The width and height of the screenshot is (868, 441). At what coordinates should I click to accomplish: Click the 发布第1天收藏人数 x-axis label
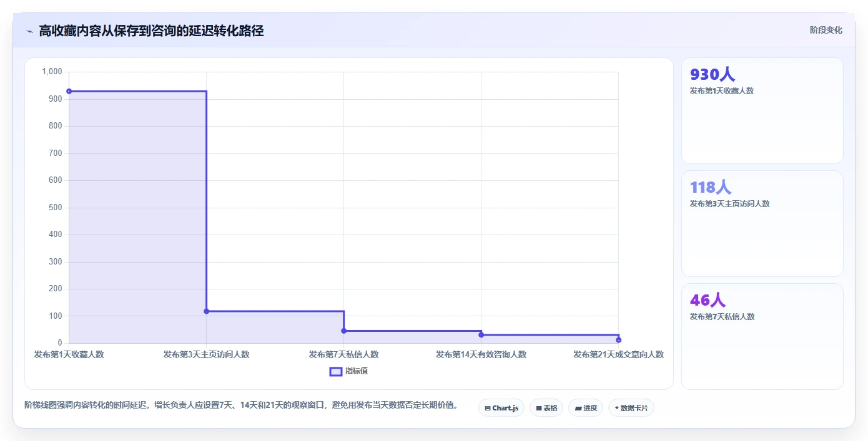point(69,354)
